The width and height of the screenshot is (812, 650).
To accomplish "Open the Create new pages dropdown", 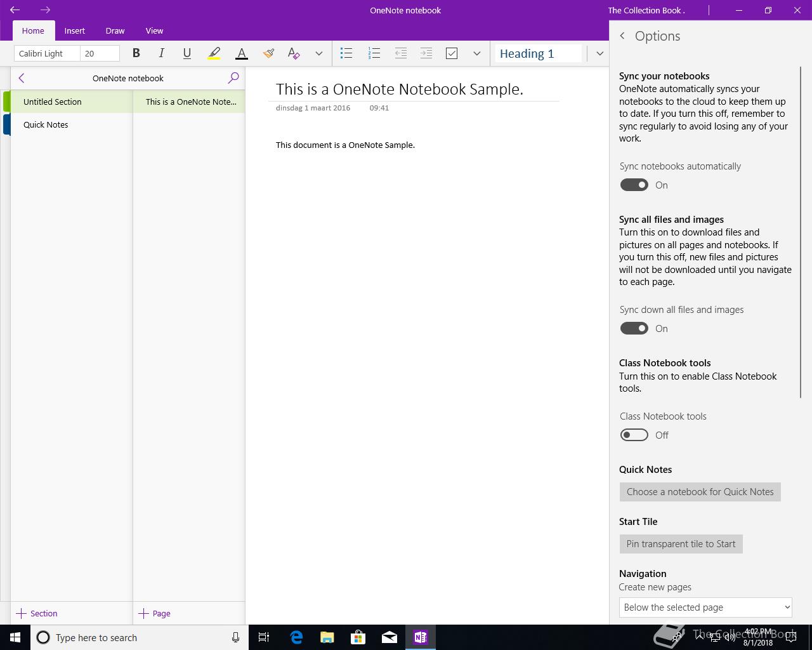I will pyautogui.click(x=705, y=607).
